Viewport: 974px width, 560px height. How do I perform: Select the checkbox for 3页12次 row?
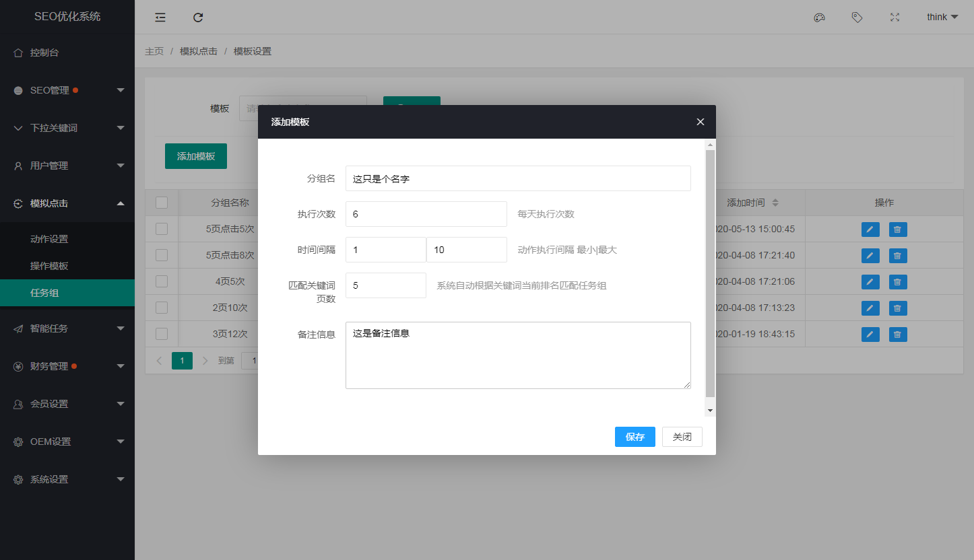click(x=162, y=334)
